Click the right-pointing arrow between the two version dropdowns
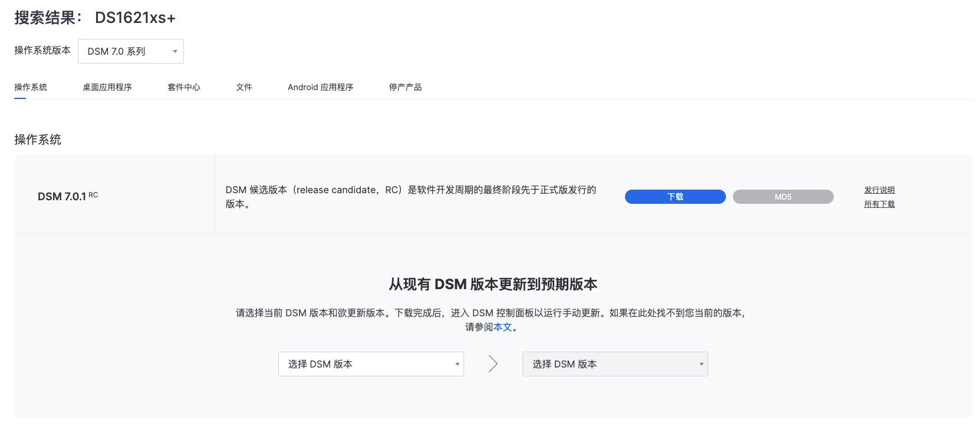980x427 pixels. click(493, 364)
